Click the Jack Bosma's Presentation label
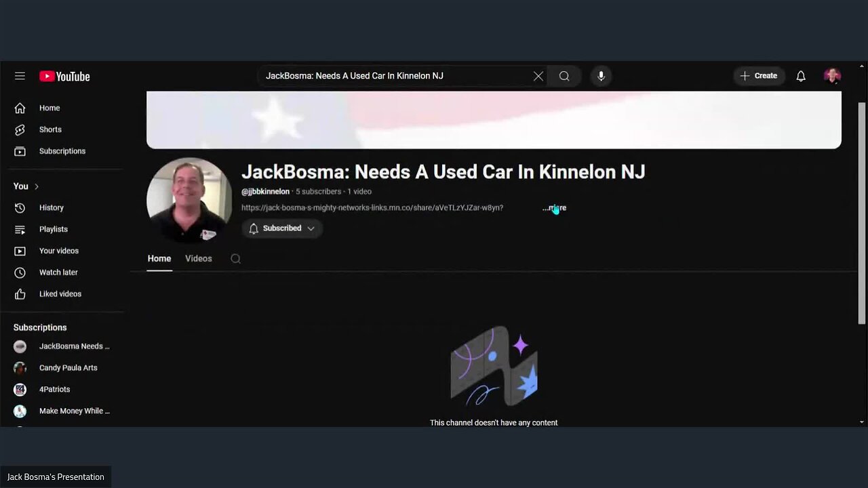Screen dimensions: 868x488 pyautogui.click(x=56, y=477)
